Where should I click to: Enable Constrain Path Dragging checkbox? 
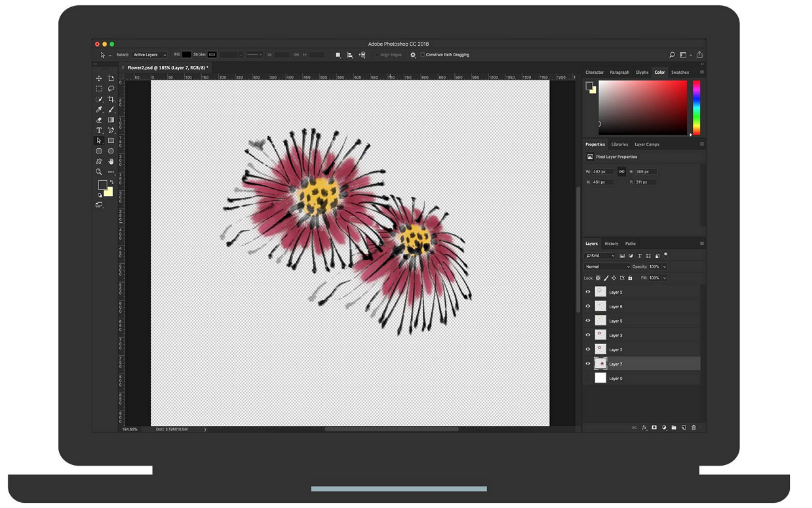point(422,55)
